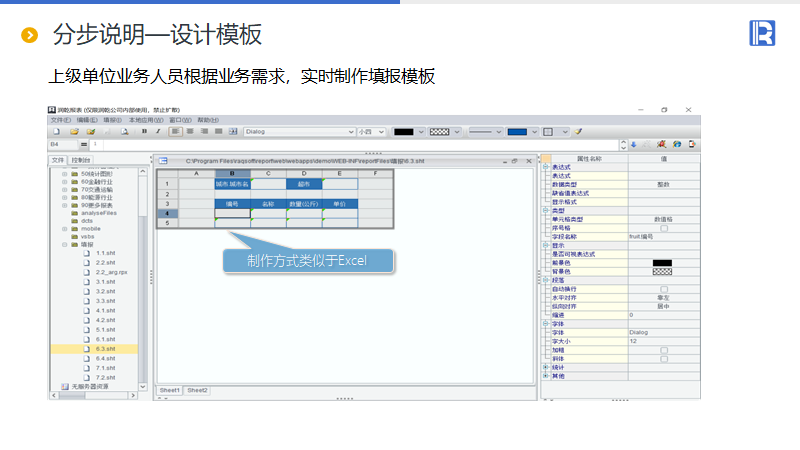Viewport: 800px width, 450px height.
Task: Open the 本地应用 menu
Action: [x=146, y=120]
